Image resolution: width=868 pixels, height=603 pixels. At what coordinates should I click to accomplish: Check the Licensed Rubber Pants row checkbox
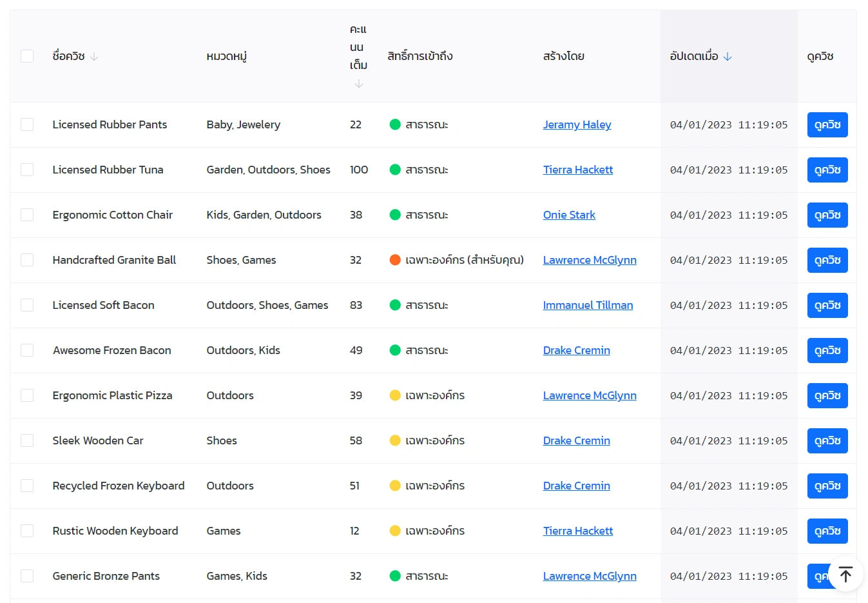27,124
